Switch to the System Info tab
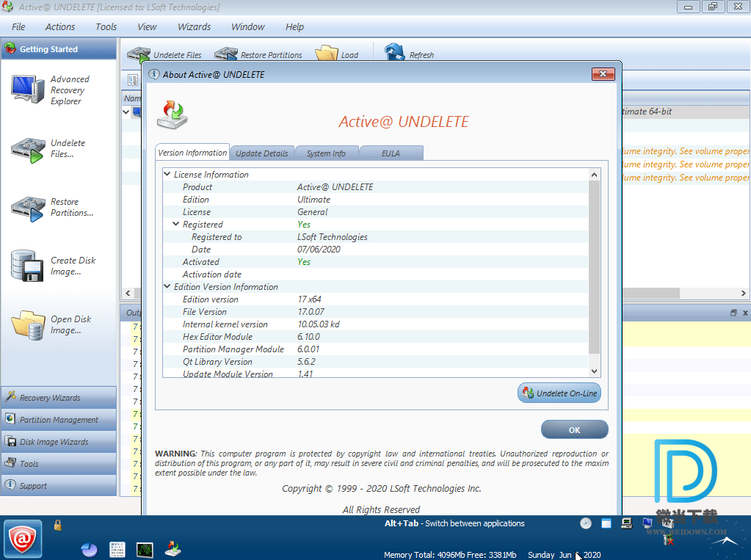This screenshot has height=560, width=751. tap(326, 153)
